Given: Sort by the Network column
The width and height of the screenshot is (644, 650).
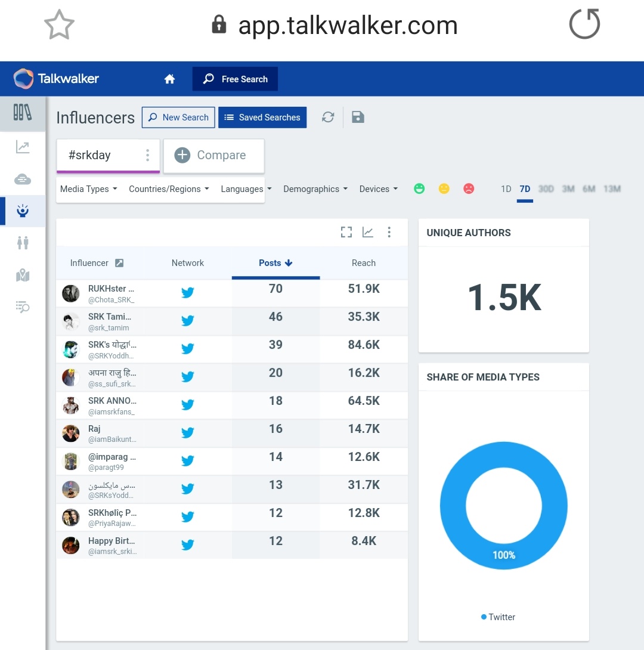Looking at the screenshot, I should click(x=188, y=263).
